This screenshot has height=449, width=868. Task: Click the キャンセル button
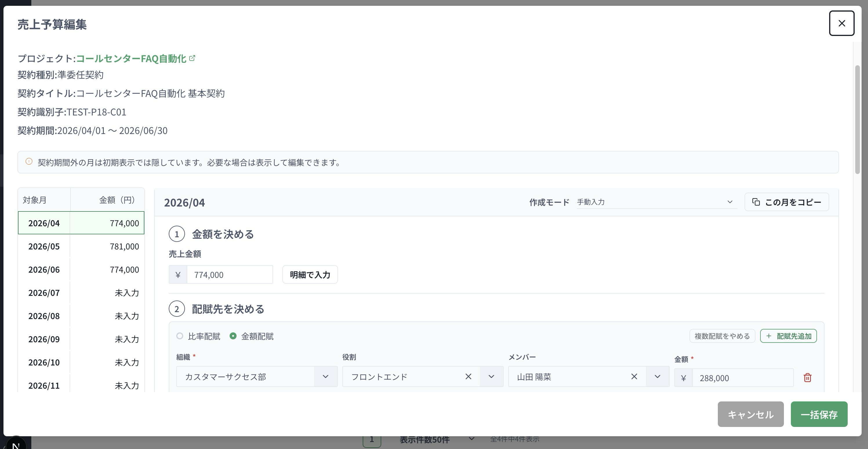750,414
